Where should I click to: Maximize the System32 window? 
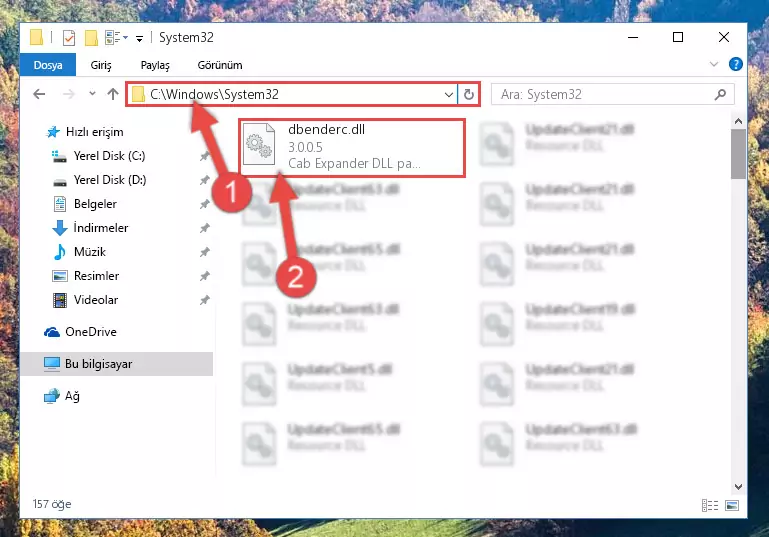(678, 37)
